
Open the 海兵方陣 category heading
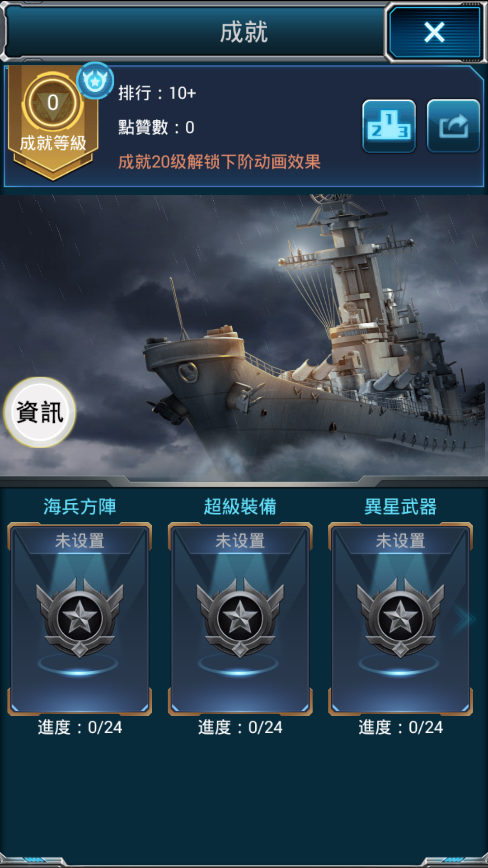80,507
